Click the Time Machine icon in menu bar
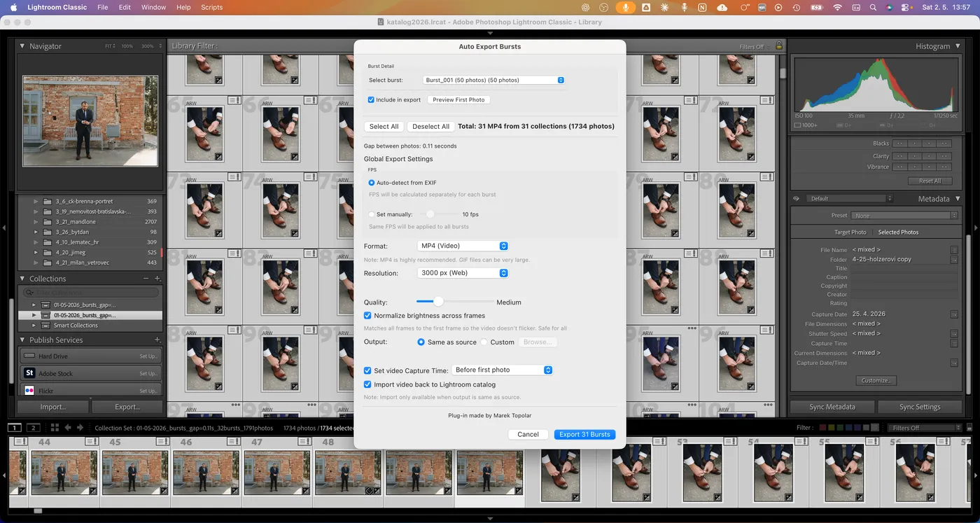The height and width of the screenshot is (523, 980). (797, 7)
